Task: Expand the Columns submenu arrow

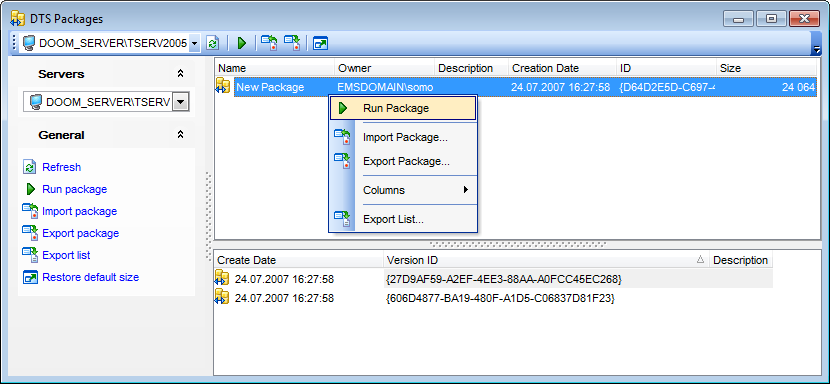Action: [466, 190]
